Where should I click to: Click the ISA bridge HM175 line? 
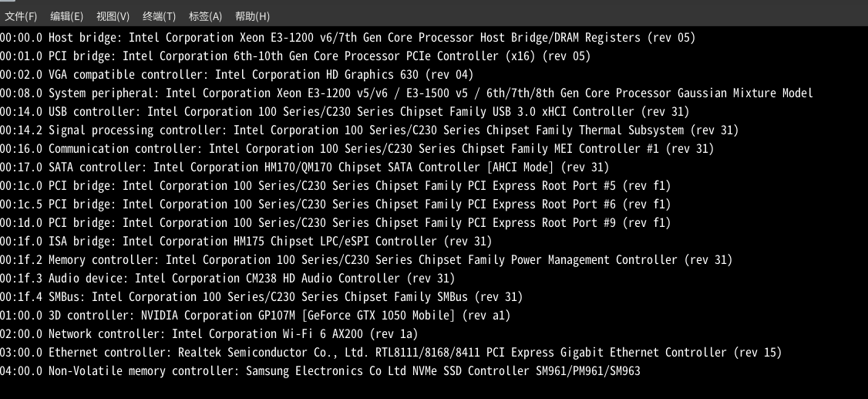(x=245, y=242)
